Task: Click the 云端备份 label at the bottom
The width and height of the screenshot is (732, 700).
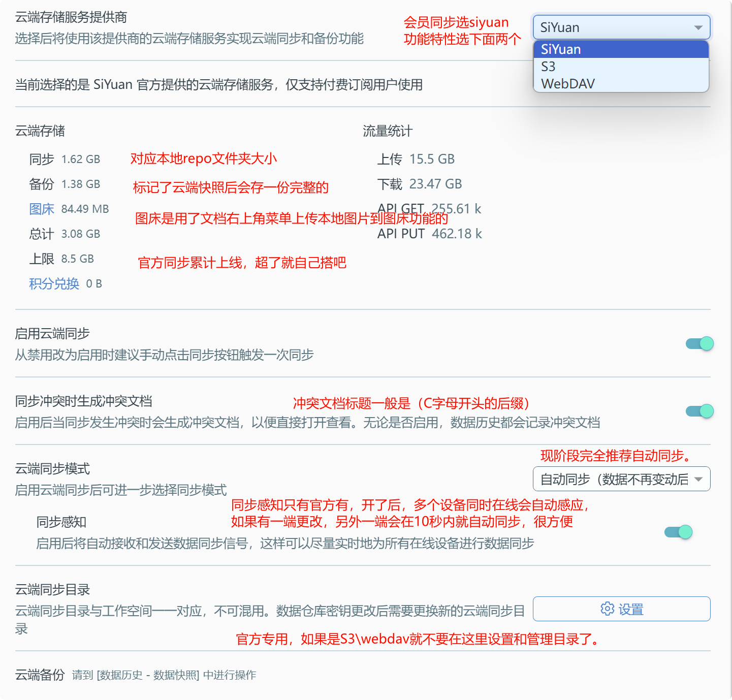Action: coord(40,675)
